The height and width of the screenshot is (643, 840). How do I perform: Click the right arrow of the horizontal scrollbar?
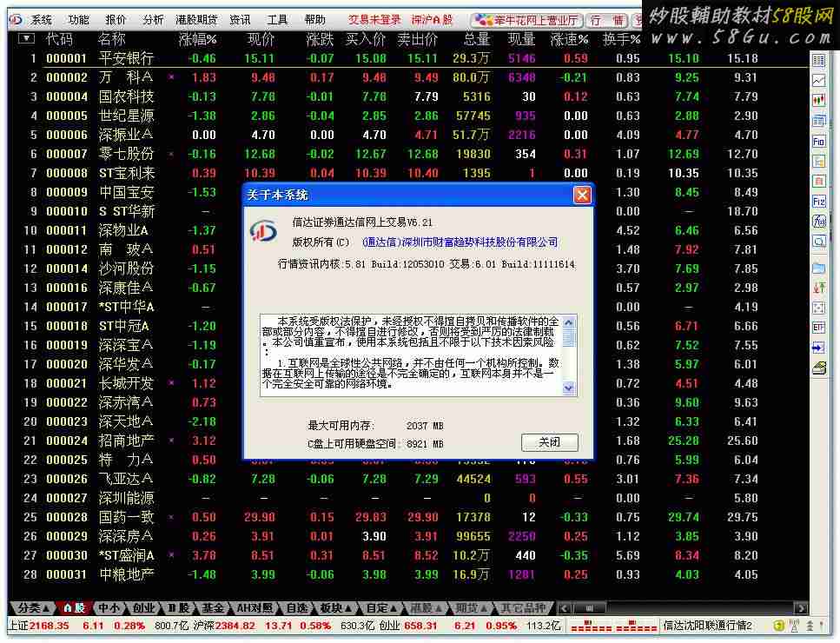coord(802,608)
